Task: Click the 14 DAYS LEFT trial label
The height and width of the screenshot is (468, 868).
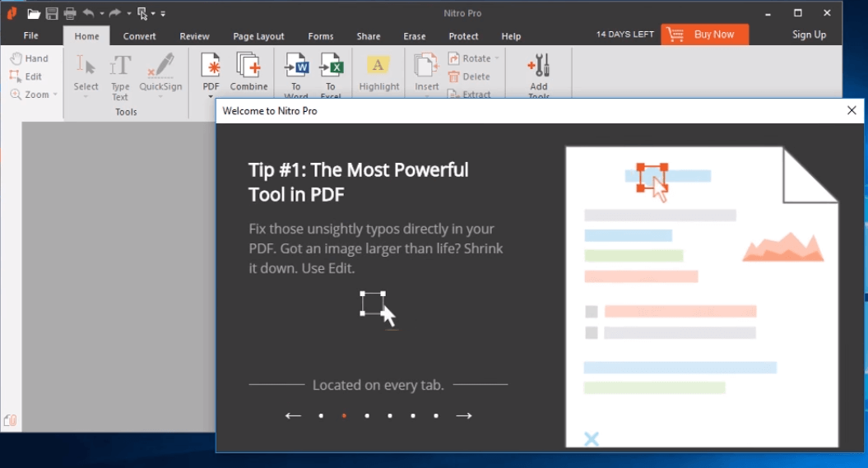Action: (x=625, y=35)
